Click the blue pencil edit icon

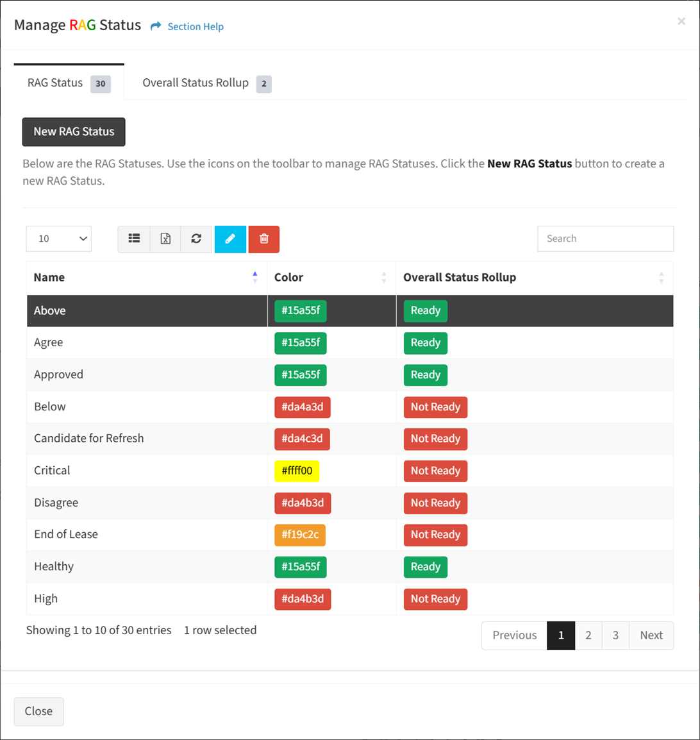(x=230, y=239)
